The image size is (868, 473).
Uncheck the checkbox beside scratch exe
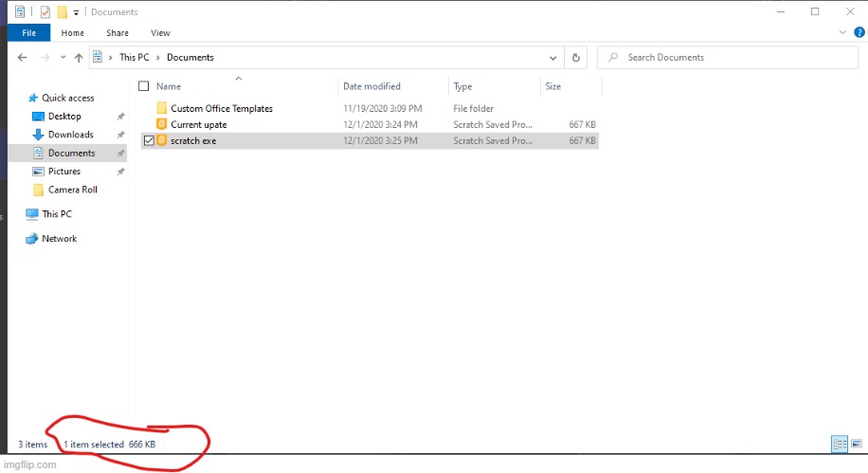tap(148, 140)
